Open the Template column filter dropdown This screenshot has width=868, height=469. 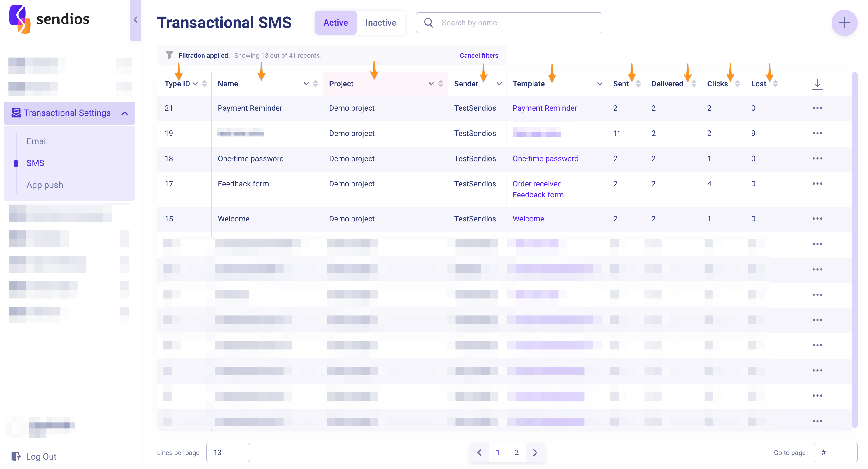pos(599,84)
